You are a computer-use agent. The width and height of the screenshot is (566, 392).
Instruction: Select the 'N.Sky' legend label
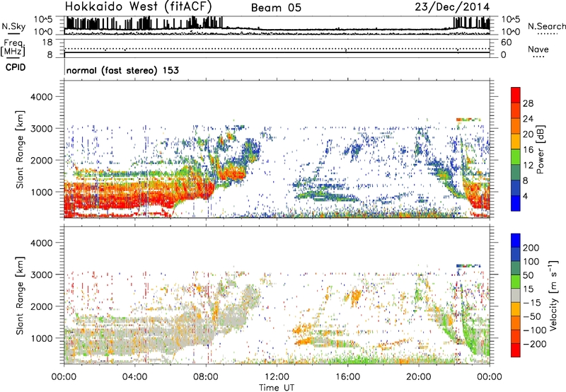[13, 26]
